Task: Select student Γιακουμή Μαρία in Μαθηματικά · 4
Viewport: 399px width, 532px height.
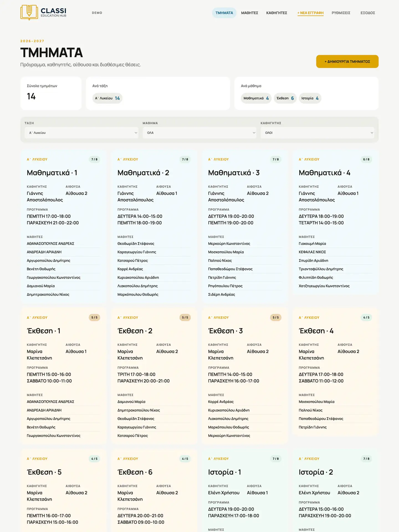Action: click(x=312, y=244)
